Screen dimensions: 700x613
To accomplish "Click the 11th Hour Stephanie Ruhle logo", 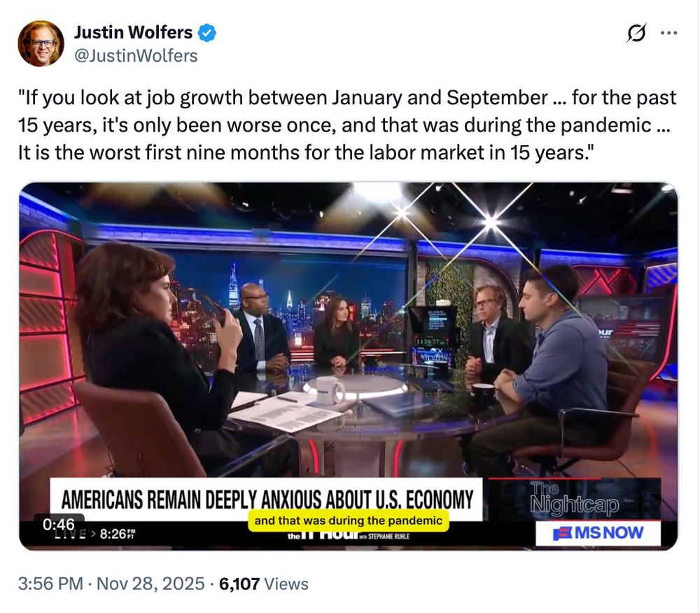I will click(x=348, y=536).
